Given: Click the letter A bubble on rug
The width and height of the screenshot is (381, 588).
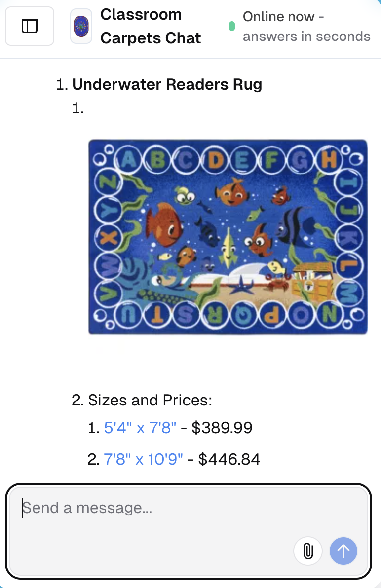Looking at the screenshot, I should click(x=129, y=159).
